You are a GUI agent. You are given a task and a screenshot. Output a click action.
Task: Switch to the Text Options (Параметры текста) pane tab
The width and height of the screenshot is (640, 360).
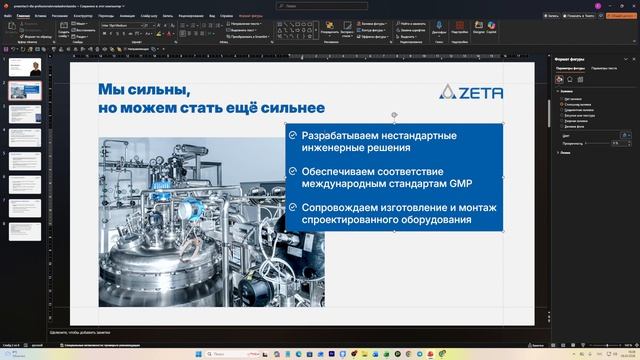pyautogui.click(x=604, y=68)
